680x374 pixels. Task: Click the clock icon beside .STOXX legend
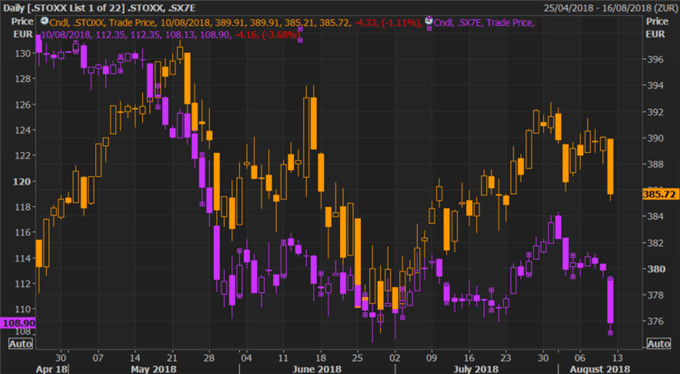(x=44, y=21)
